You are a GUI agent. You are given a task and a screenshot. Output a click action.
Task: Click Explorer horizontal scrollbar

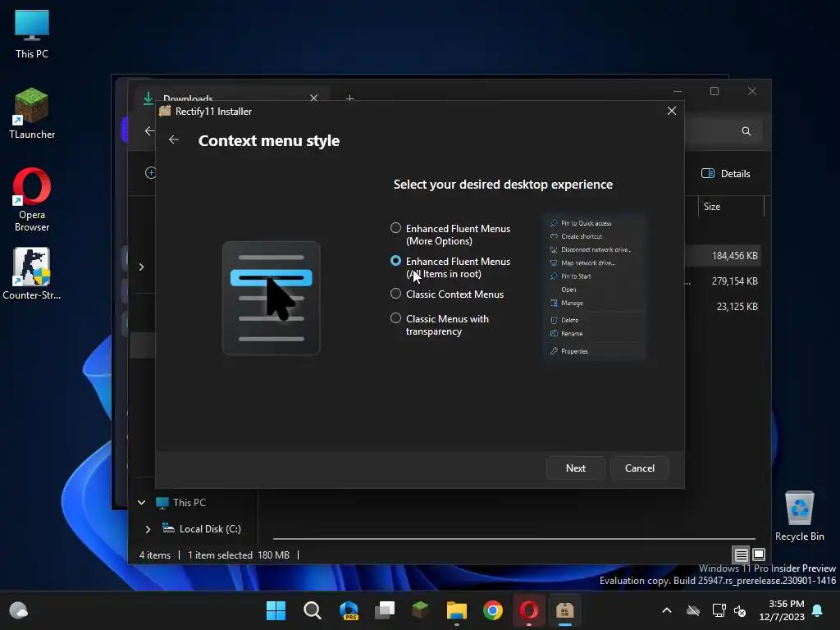[514, 538]
